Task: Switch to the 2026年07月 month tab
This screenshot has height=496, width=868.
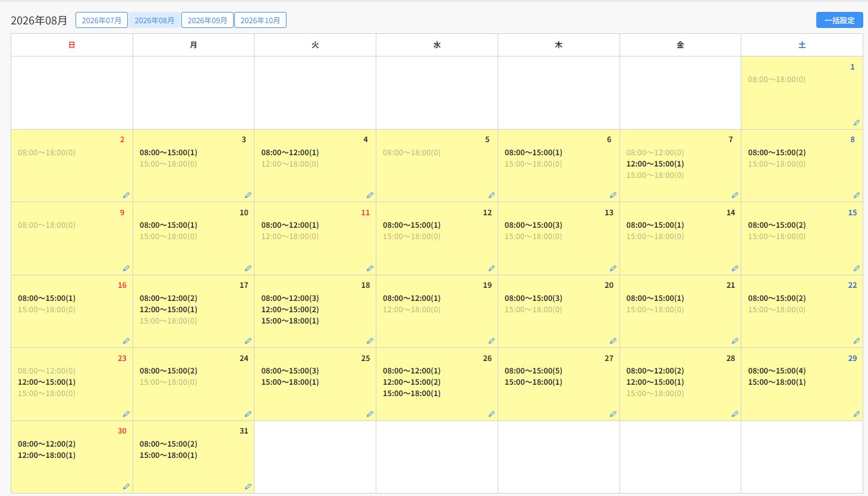Action: point(102,20)
